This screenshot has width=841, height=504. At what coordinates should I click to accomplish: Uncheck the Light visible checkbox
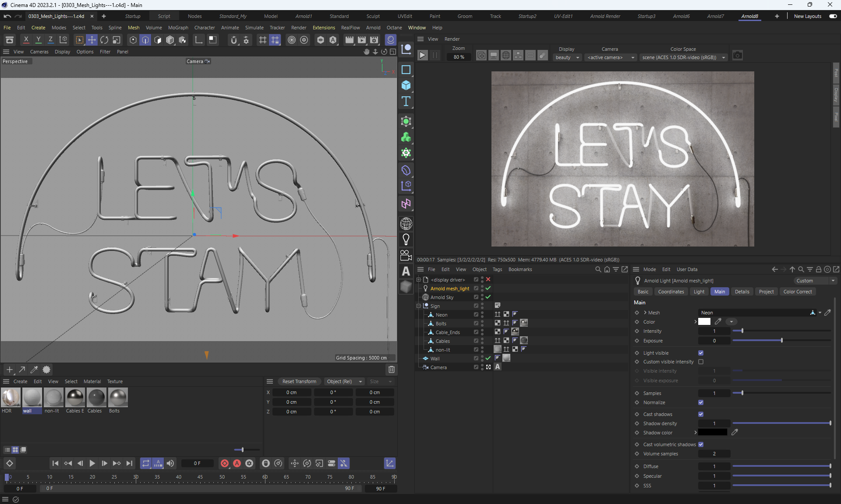pyautogui.click(x=701, y=353)
